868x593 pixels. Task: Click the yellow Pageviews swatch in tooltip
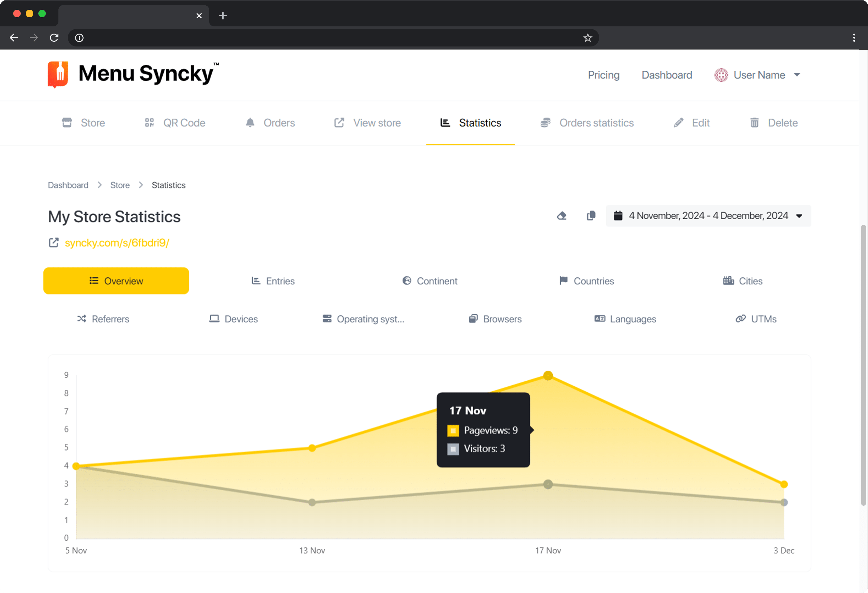tap(453, 430)
